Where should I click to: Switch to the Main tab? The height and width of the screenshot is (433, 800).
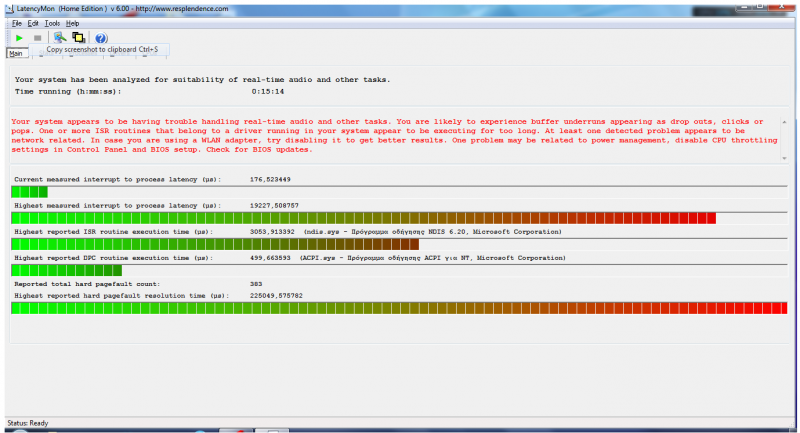[17, 54]
